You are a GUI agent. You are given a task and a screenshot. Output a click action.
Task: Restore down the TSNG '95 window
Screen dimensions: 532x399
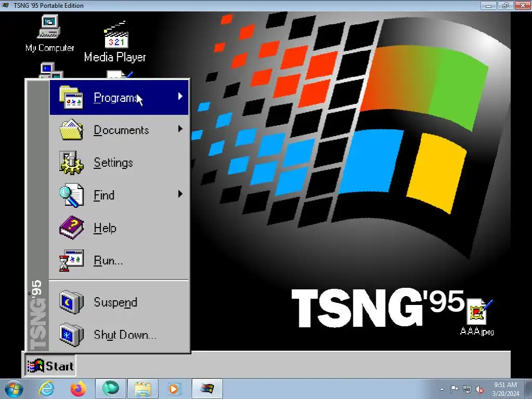[506, 5]
